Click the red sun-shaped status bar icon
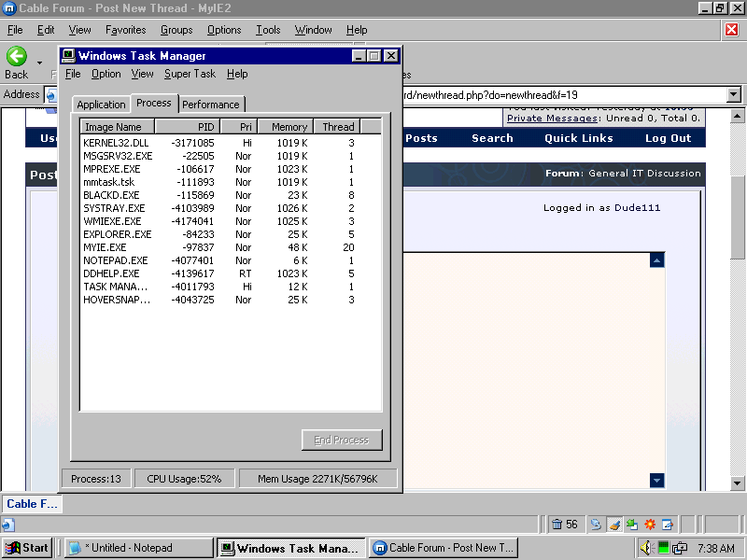 [x=650, y=525]
